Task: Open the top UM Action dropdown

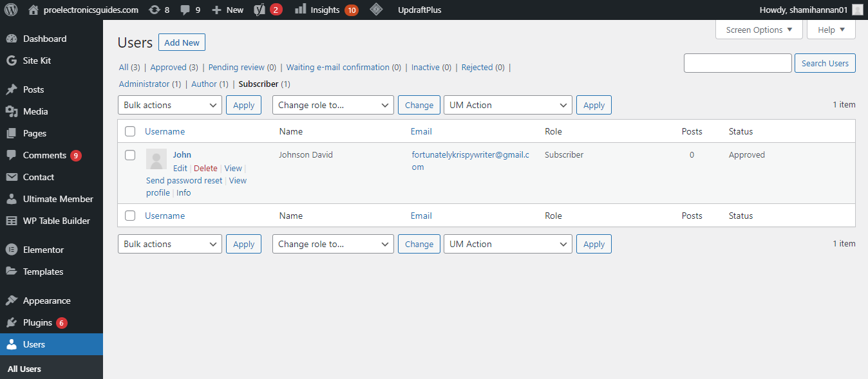Action: coord(507,105)
